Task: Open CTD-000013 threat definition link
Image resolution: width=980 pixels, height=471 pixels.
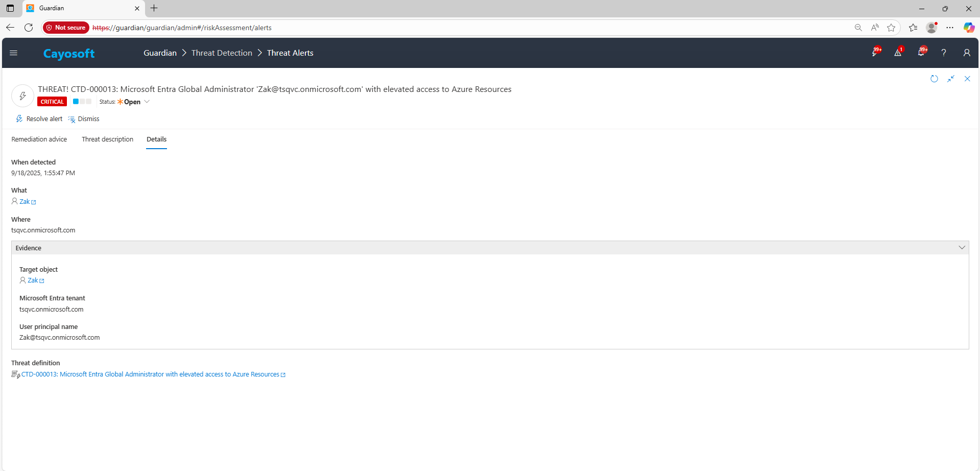Action: [x=150, y=374]
